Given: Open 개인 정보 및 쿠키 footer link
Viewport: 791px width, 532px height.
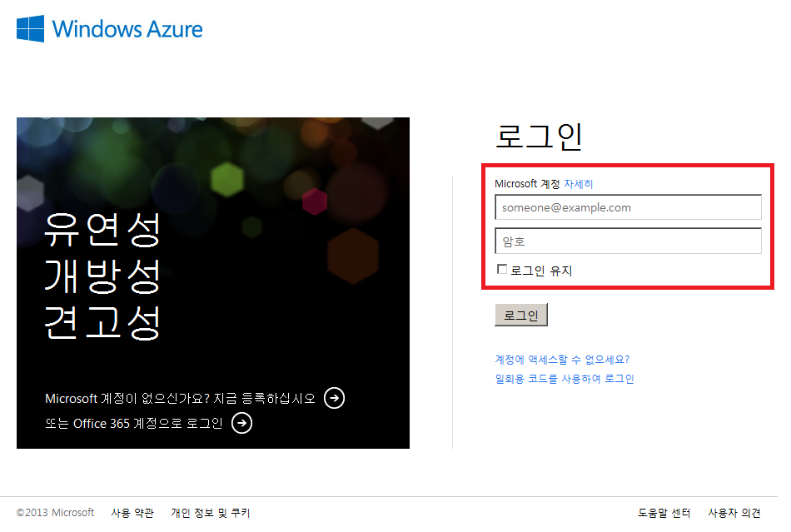Looking at the screenshot, I should click(x=211, y=513).
